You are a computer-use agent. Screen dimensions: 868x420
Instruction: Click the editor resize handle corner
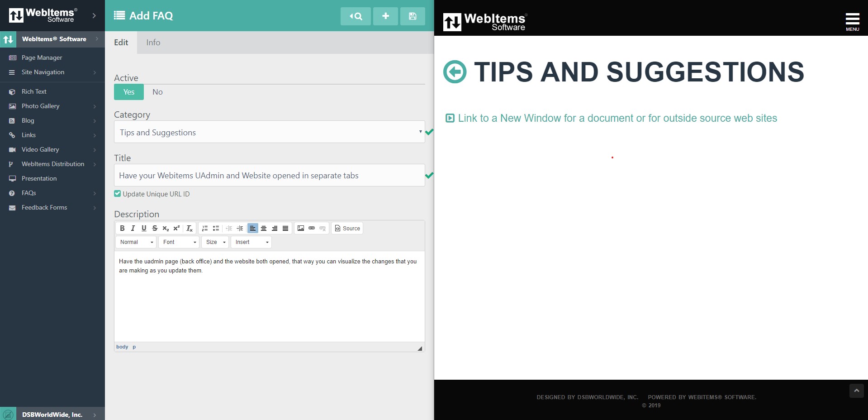coord(420,348)
